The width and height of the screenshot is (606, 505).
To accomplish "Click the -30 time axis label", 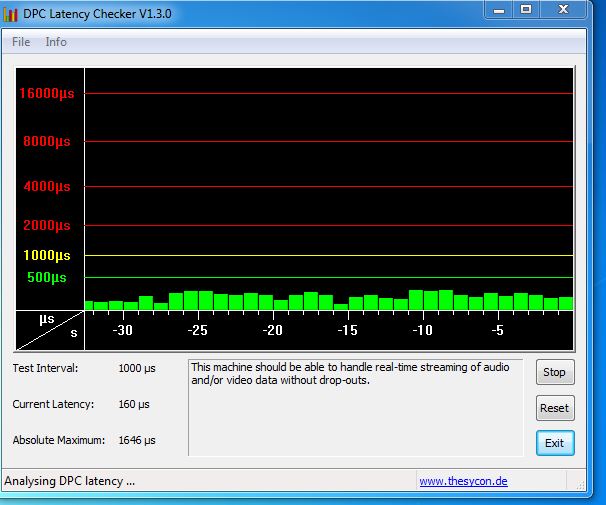I will [123, 330].
